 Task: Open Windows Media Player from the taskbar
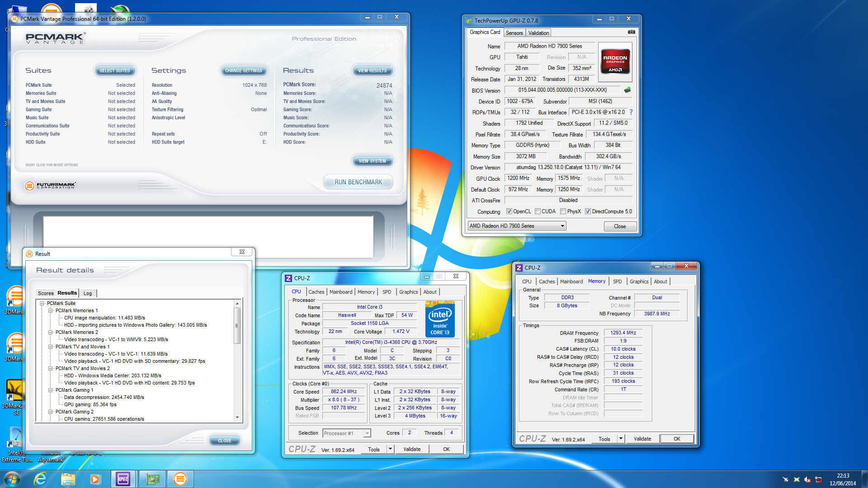pos(95,479)
